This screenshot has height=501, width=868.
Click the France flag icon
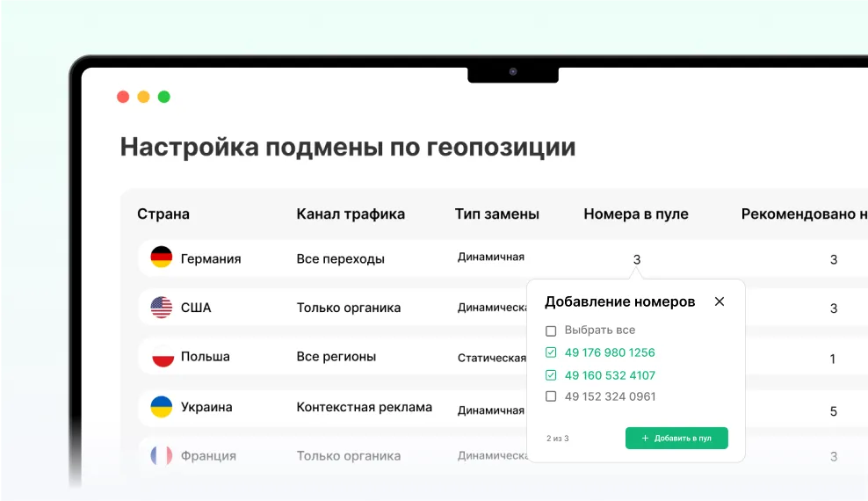point(162,456)
